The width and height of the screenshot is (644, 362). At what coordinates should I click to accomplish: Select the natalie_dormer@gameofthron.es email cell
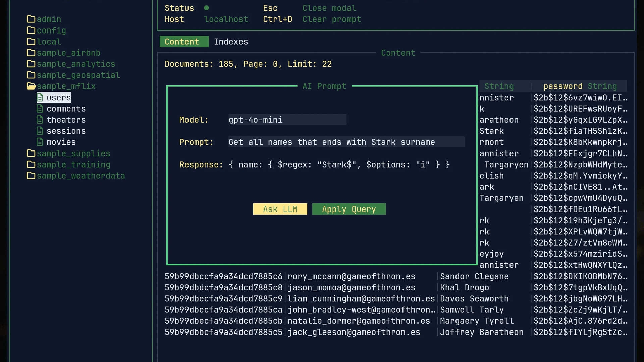coord(359,321)
